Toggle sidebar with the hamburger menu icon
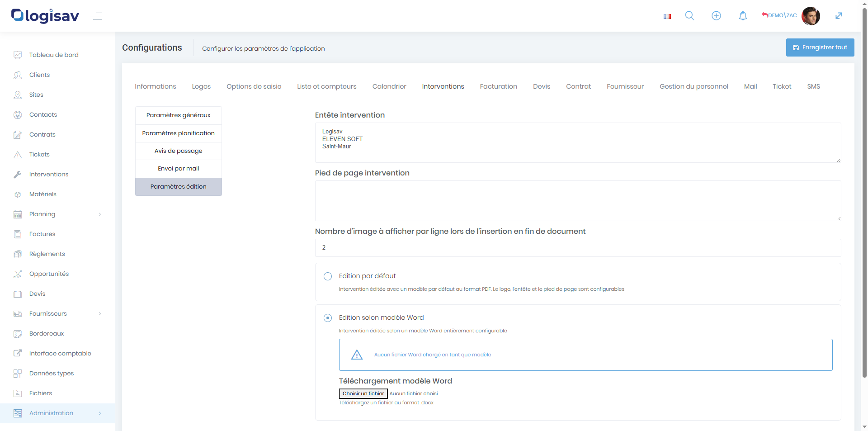Viewport: 868px width, 431px height. 96,16
